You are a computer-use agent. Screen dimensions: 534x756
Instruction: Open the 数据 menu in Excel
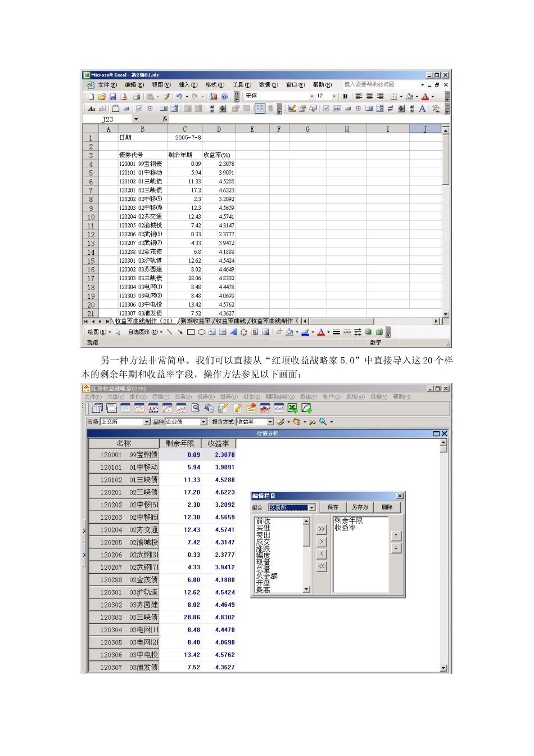click(x=269, y=85)
